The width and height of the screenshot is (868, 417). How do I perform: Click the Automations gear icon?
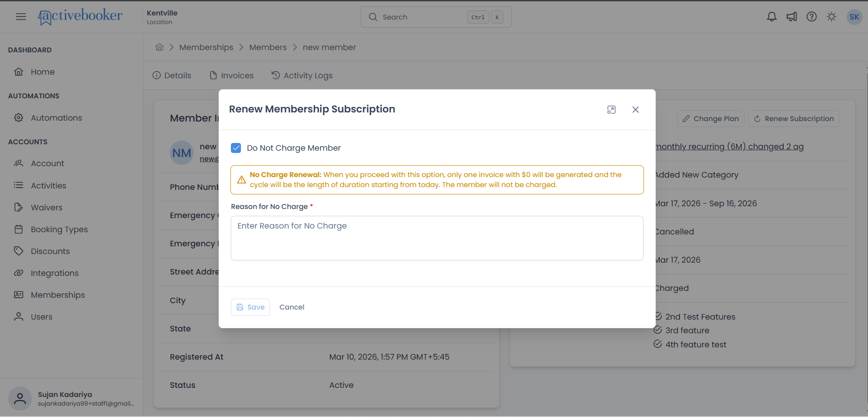pyautogui.click(x=19, y=117)
